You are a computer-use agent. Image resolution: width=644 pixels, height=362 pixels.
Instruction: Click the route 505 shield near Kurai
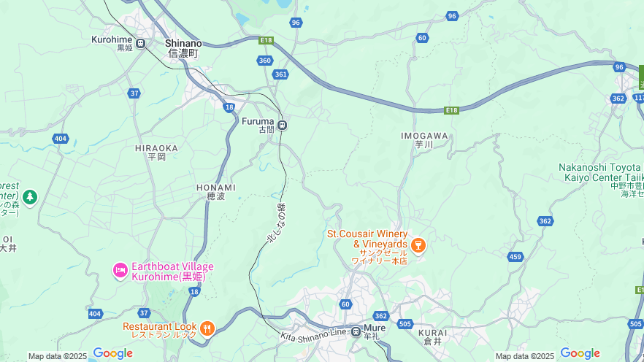(405, 324)
